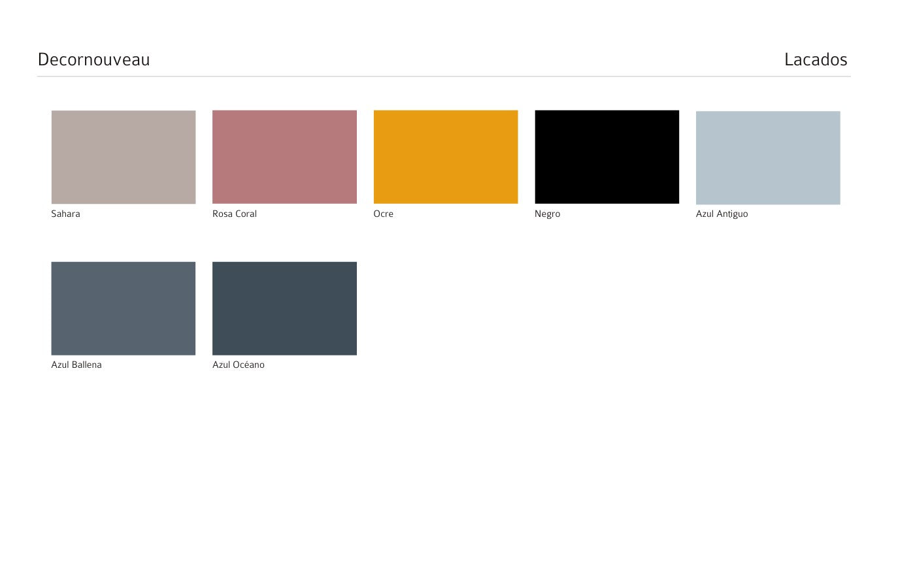
Task: Click the word Ballena in the label
Action: point(86,365)
